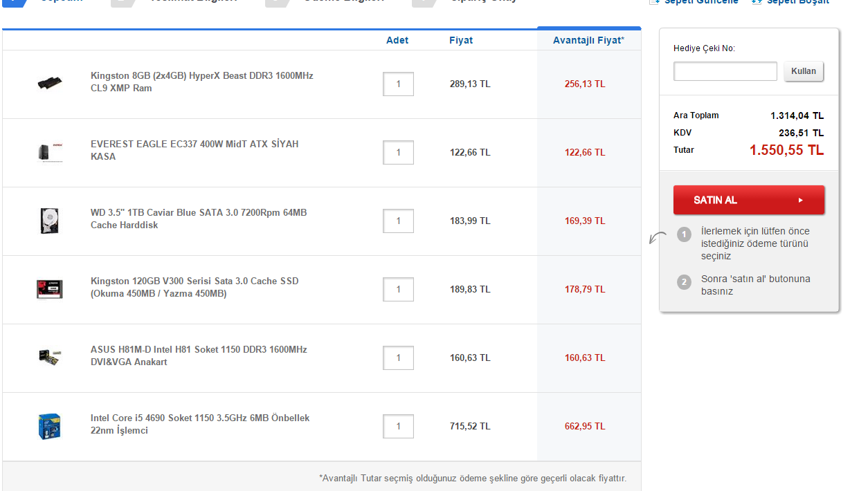
Task: Open the WD Caviar Blue harddisk thumbnail
Action: click(x=50, y=221)
